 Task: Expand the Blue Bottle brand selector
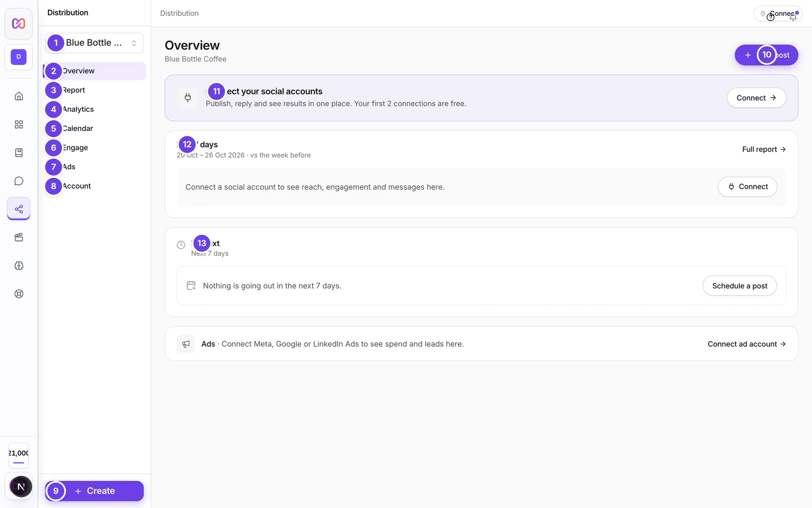click(94, 43)
